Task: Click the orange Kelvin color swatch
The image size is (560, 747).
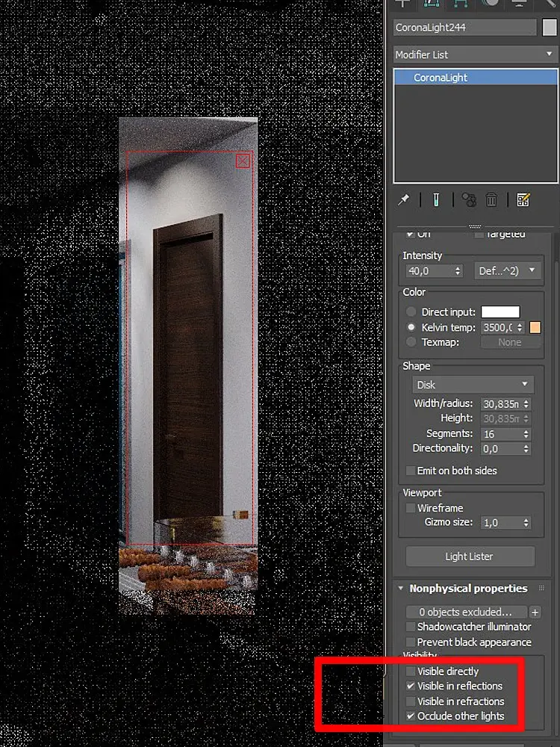Action: click(x=535, y=327)
